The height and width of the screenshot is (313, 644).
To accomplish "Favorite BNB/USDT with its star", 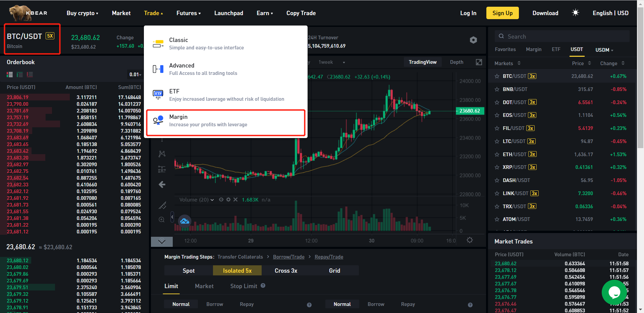I will point(497,89).
